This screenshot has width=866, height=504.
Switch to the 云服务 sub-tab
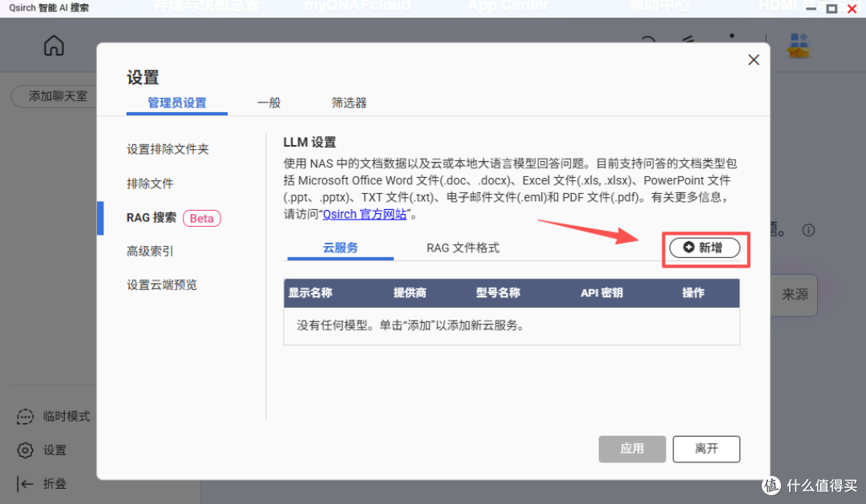340,248
